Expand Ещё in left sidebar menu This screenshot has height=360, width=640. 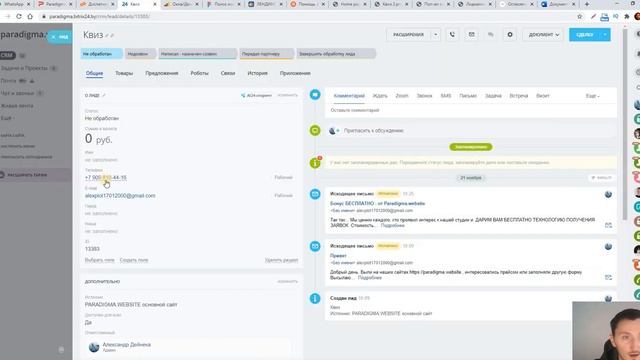[7, 118]
